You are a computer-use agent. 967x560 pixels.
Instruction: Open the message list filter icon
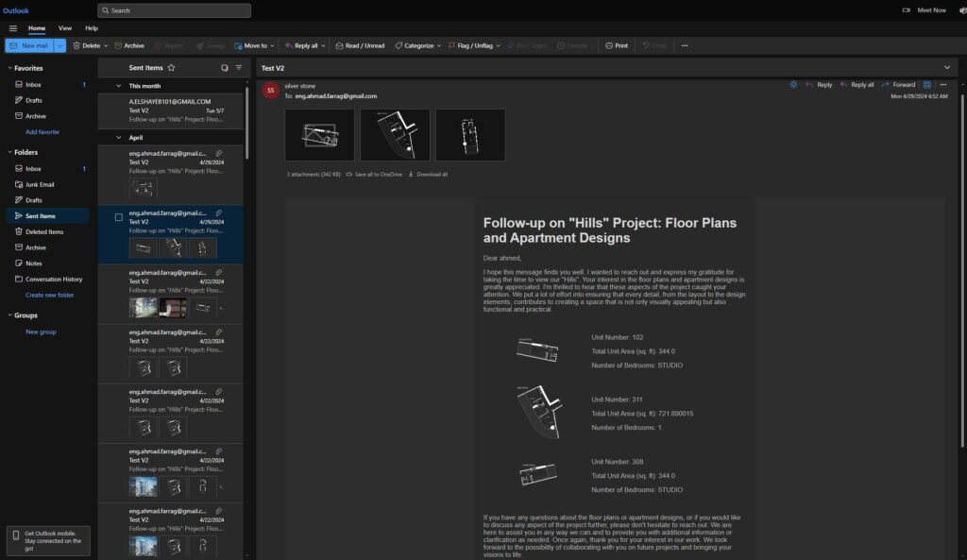coord(239,68)
